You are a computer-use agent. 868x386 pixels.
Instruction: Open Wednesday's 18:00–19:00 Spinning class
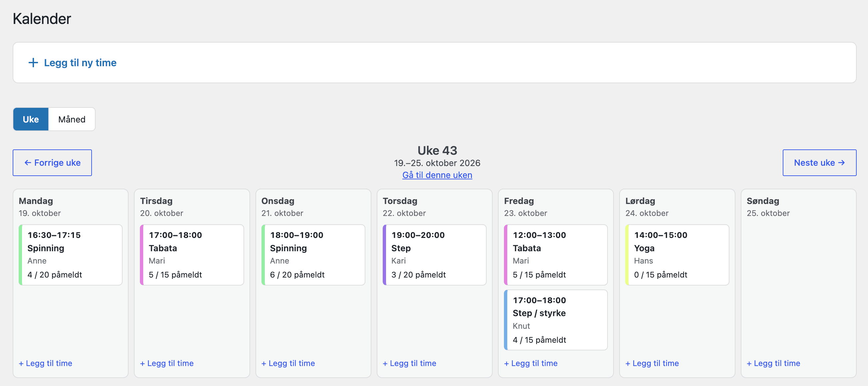point(313,255)
